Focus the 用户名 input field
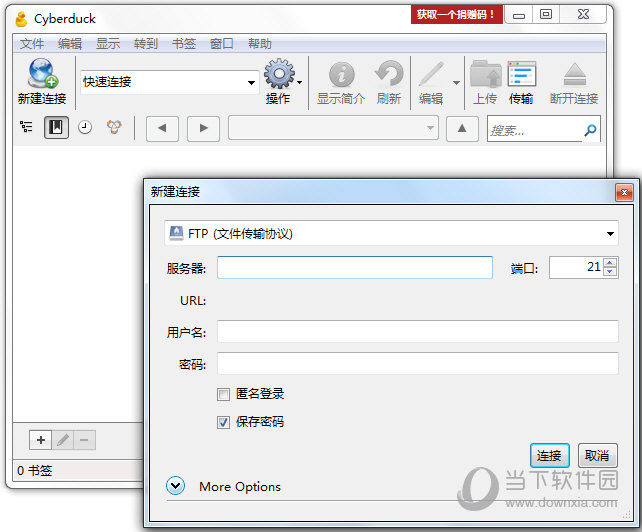642x532 pixels. coord(418,332)
